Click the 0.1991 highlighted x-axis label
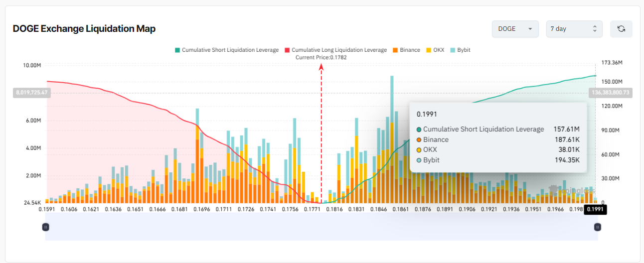 pos(596,210)
